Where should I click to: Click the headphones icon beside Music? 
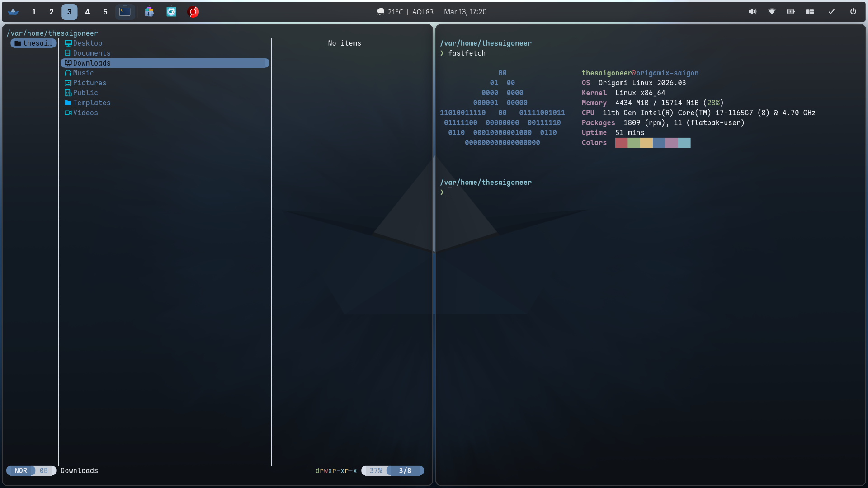pos(68,73)
